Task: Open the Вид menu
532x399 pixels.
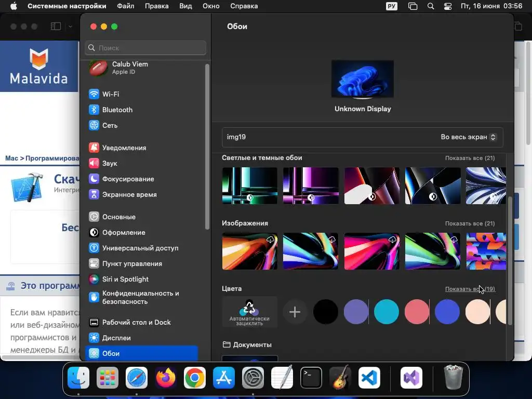Action: coord(185,6)
